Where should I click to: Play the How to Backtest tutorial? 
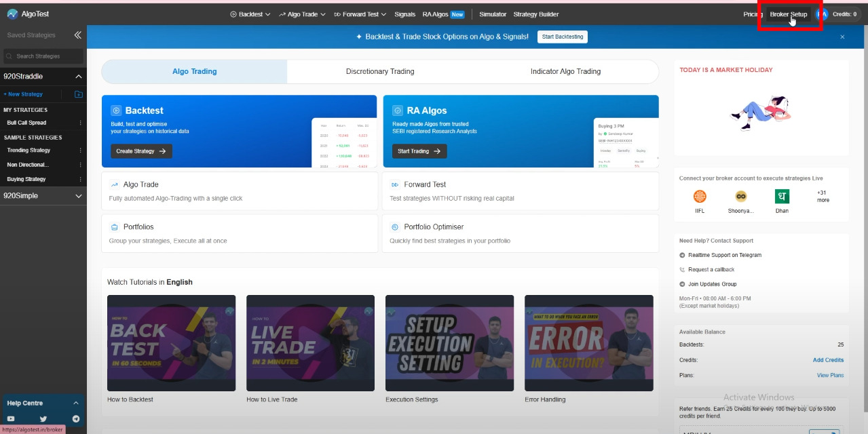(x=172, y=343)
